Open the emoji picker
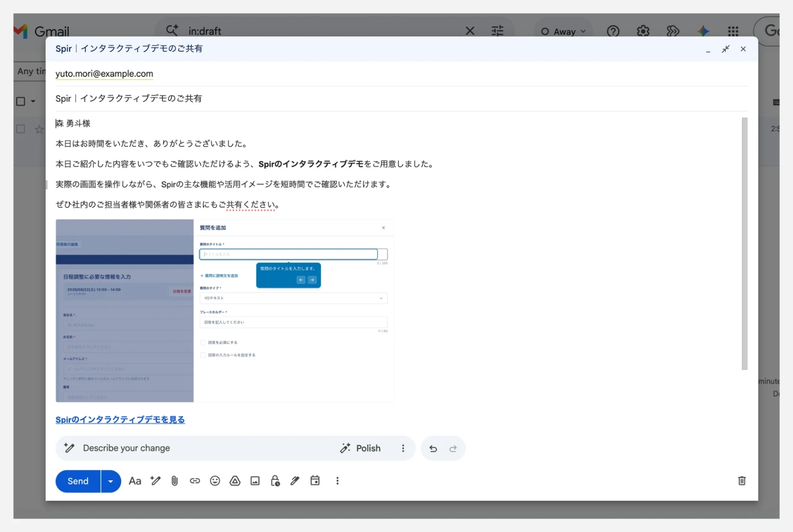The height and width of the screenshot is (532, 793). click(215, 481)
